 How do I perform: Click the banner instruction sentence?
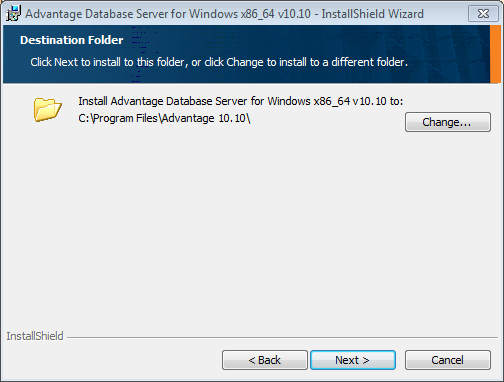(x=219, y=62)
